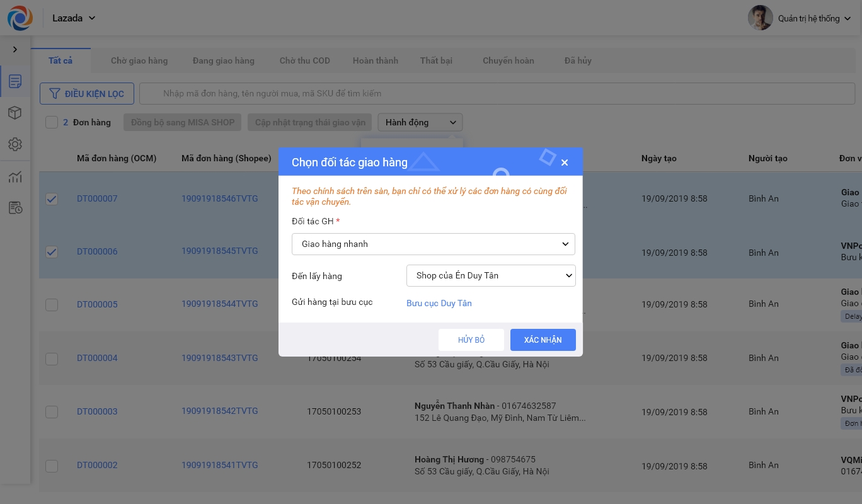Image resolution: width=862 pixels, height=504 pixels.
Task: Open the Lazada channel switcher
Action: [x=74, y=18]
